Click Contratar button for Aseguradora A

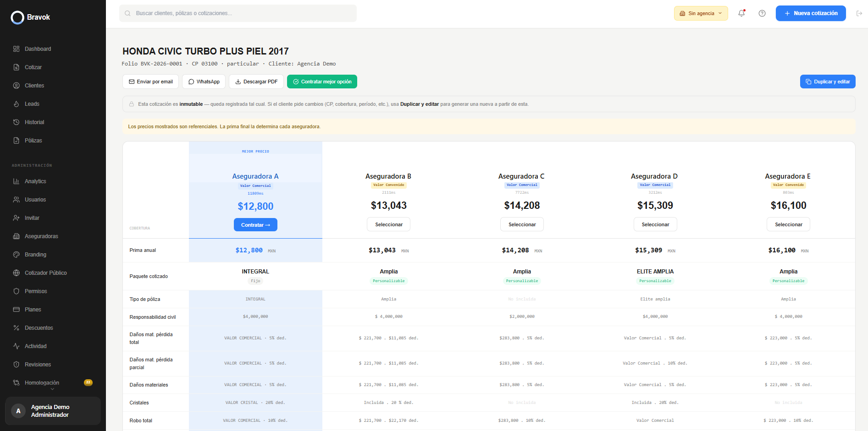point(255,225)
